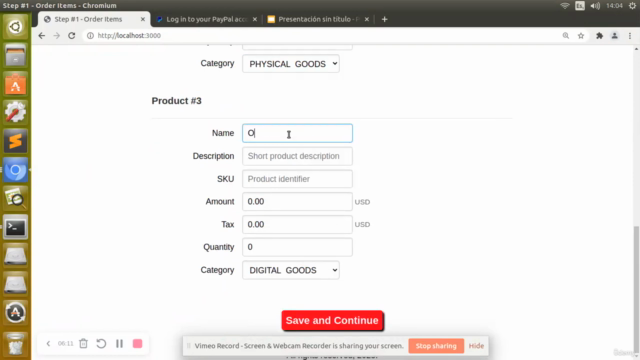This screenshot has width=640, height=360.
Task: Open the Wi-Fi network indicator
Action: point(565,6)
